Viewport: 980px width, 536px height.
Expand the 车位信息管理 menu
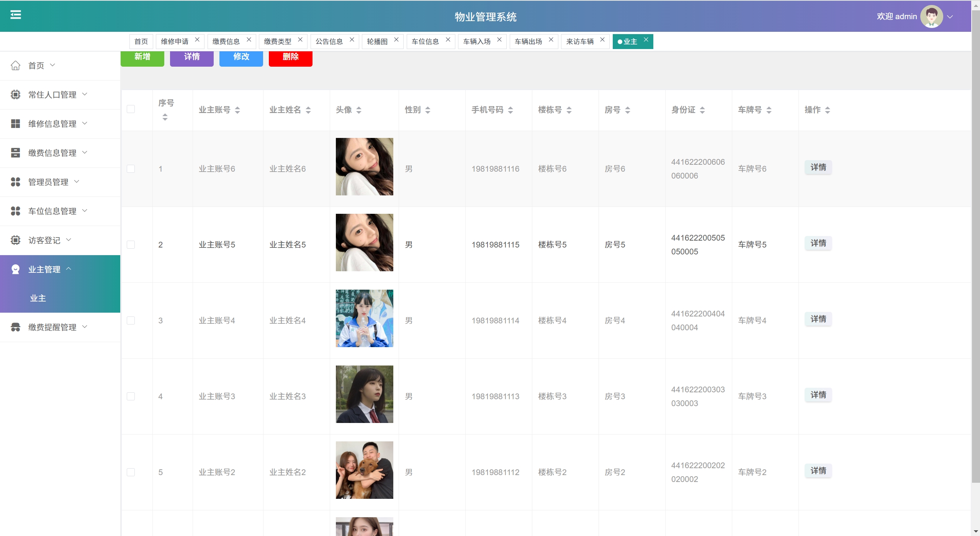52,211
